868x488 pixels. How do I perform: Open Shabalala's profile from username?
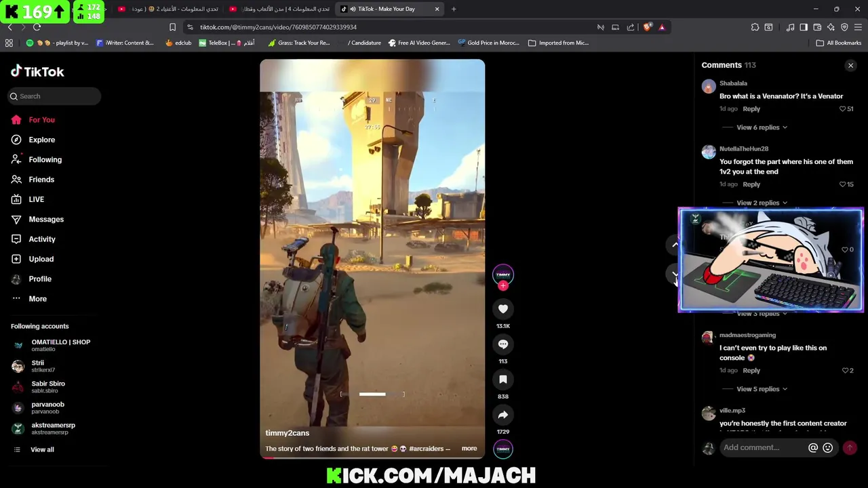coord(733,83)
